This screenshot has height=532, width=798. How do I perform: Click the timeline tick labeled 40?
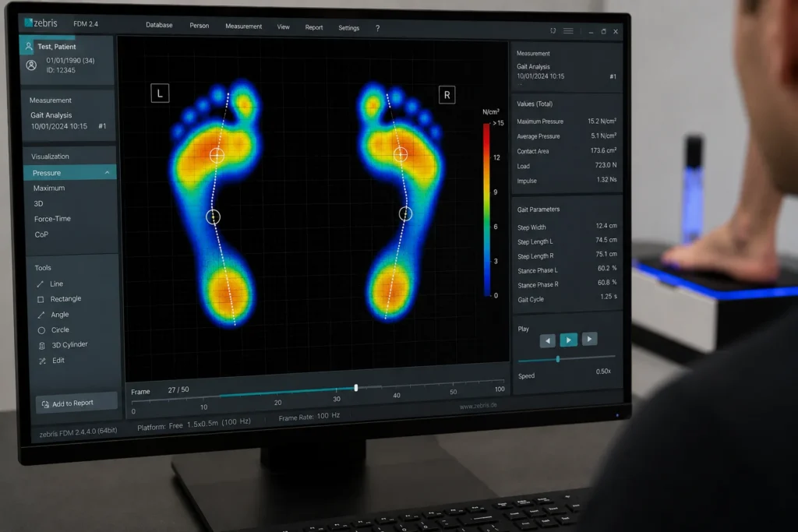pyautogui.click(x=397, y=395)
